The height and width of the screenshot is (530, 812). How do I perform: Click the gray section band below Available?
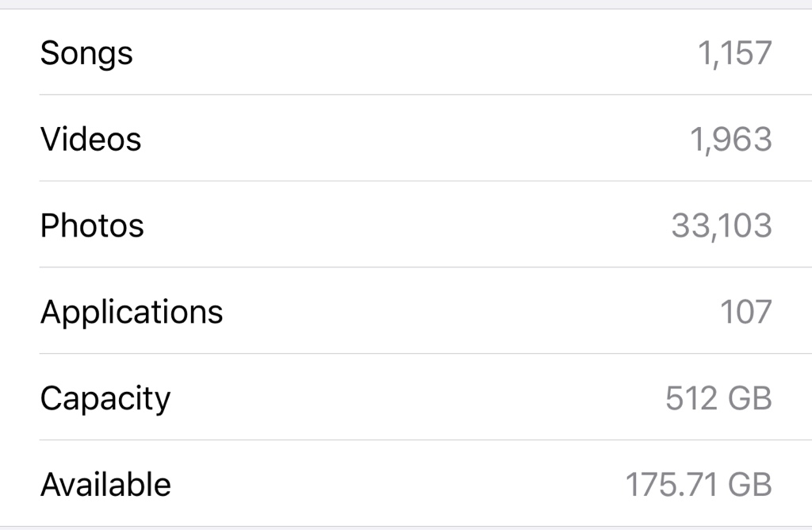point(406,528)
